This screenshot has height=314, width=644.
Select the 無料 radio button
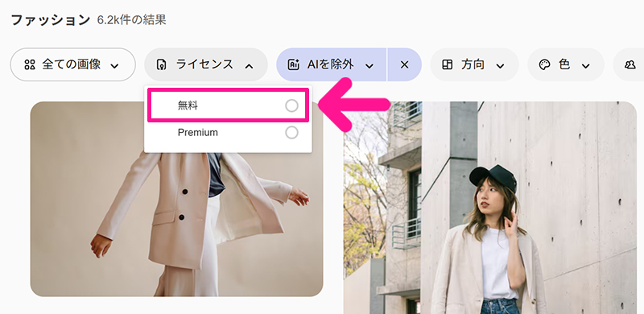click(291, 106)
